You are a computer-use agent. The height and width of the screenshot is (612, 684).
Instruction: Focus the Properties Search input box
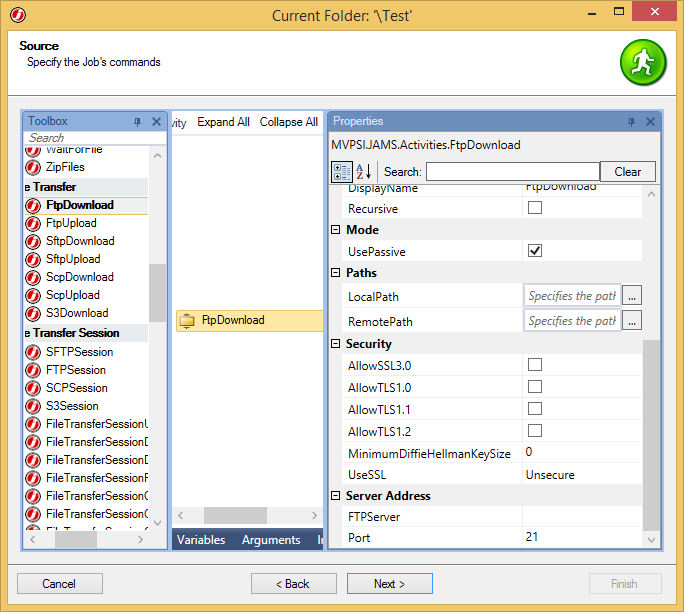coord(513,172)
